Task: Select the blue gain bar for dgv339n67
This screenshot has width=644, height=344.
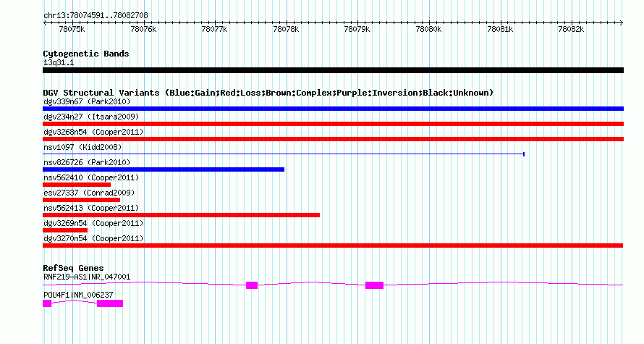Action: tap(333, 109)
